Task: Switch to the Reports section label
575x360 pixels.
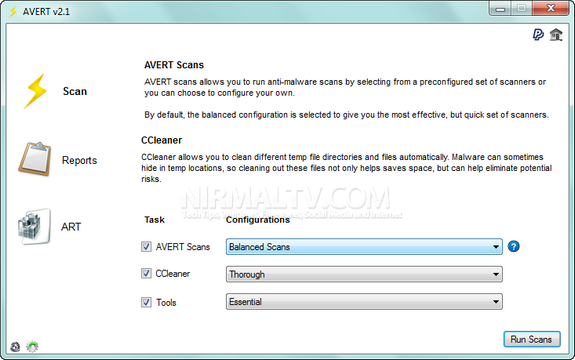Action: pos(80,160)
